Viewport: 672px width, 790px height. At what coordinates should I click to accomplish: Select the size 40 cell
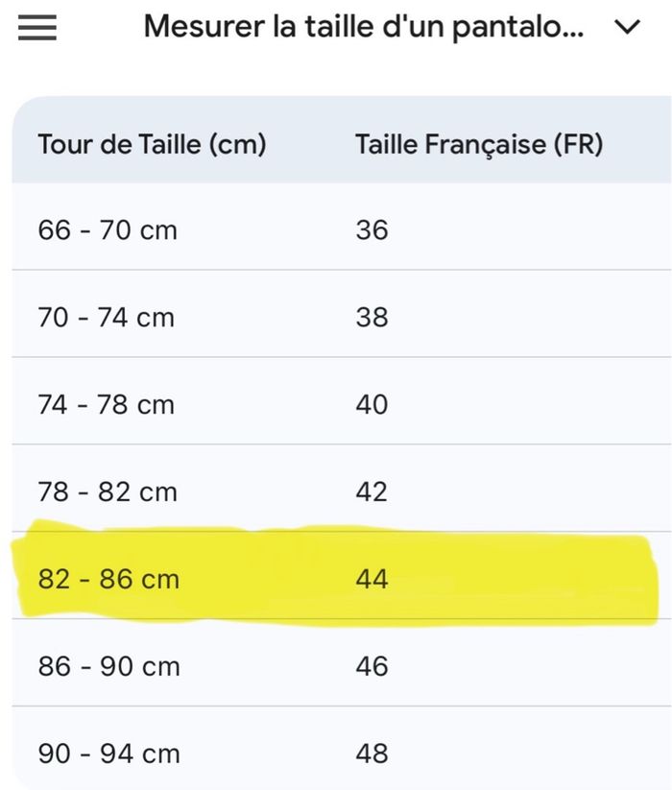click(372, 405)
